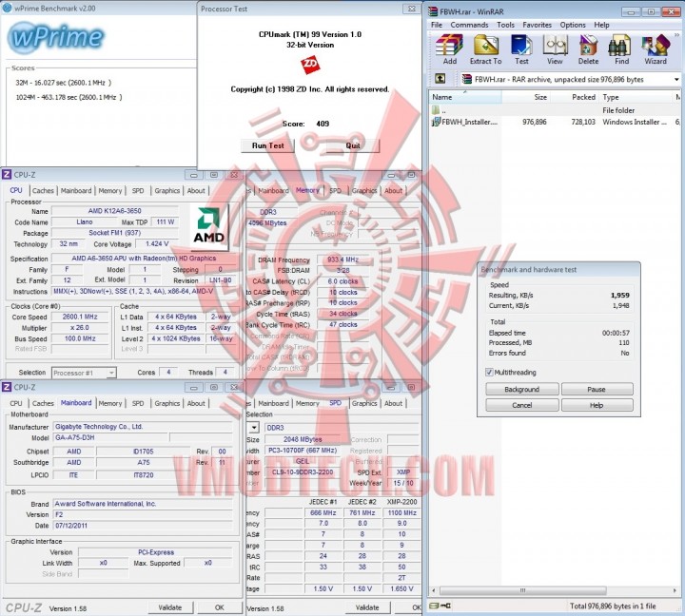Image resolution: width=685 pixels, height=616 pixels.
Task: Click the WinRAR title bar app icon
Action: coord(433,11)
